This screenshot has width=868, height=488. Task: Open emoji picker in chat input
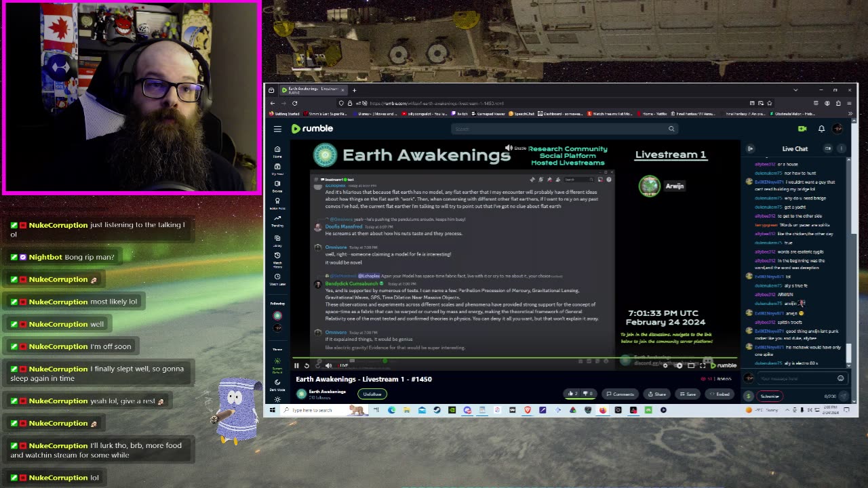841,378
